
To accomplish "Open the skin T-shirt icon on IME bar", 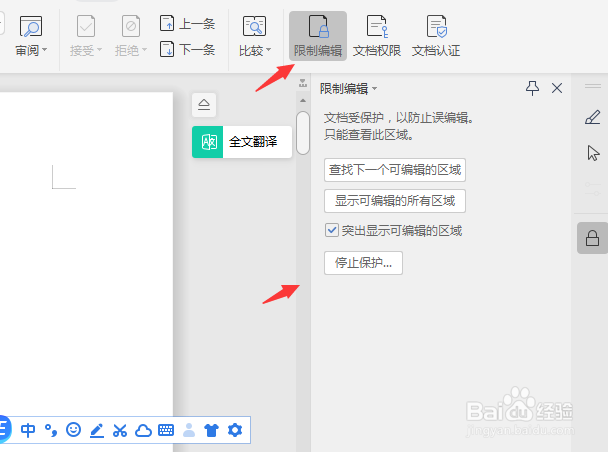I will tap(211, 430).
